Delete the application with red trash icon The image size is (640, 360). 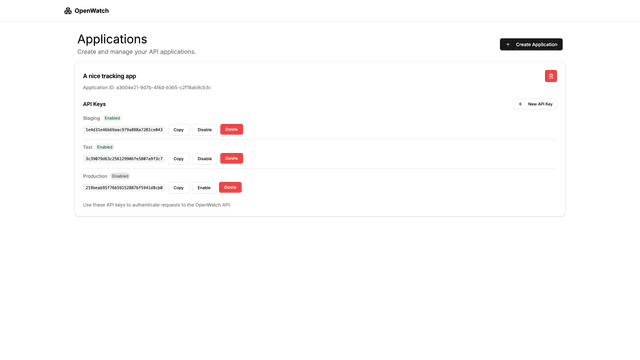[551, 76]
